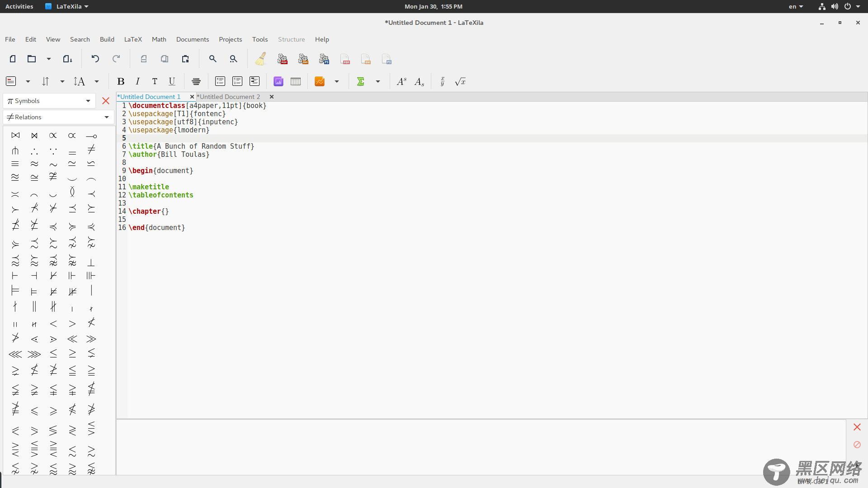
Task: Insert an enumerate numbered list
Action: point(237,81)
